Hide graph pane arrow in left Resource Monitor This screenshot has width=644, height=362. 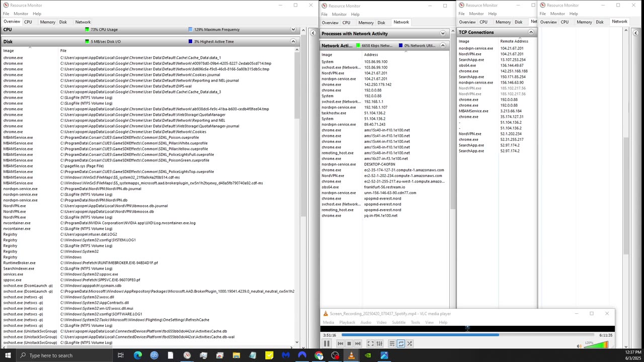tap(313, 33)
